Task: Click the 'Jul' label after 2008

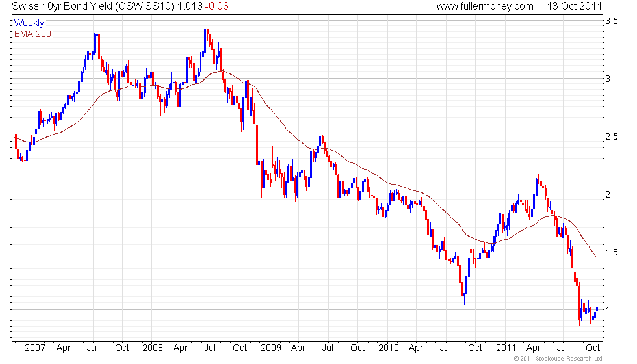Action: click(x=210, y=348)
